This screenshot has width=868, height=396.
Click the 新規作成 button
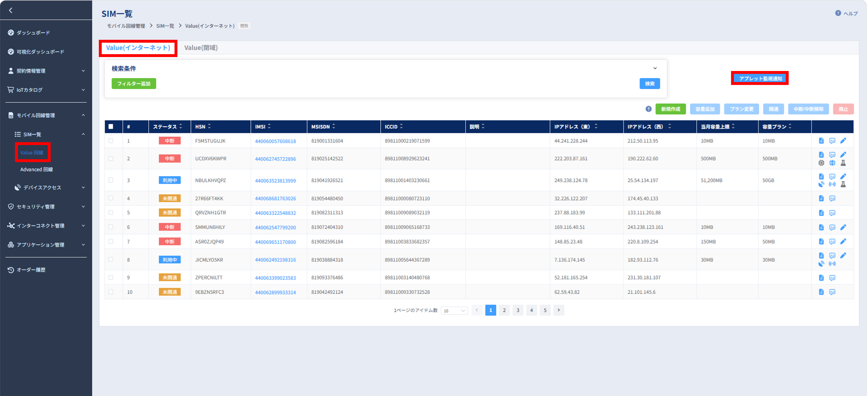[671, 109]
